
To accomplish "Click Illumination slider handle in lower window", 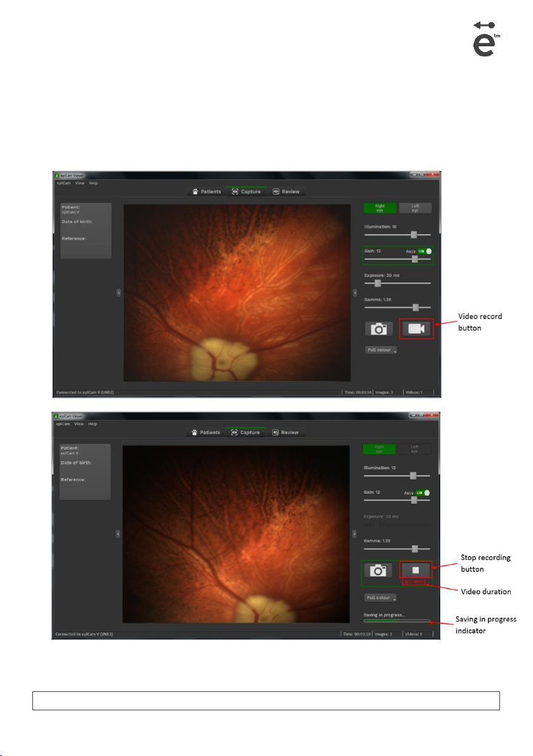I will [413, 476].
